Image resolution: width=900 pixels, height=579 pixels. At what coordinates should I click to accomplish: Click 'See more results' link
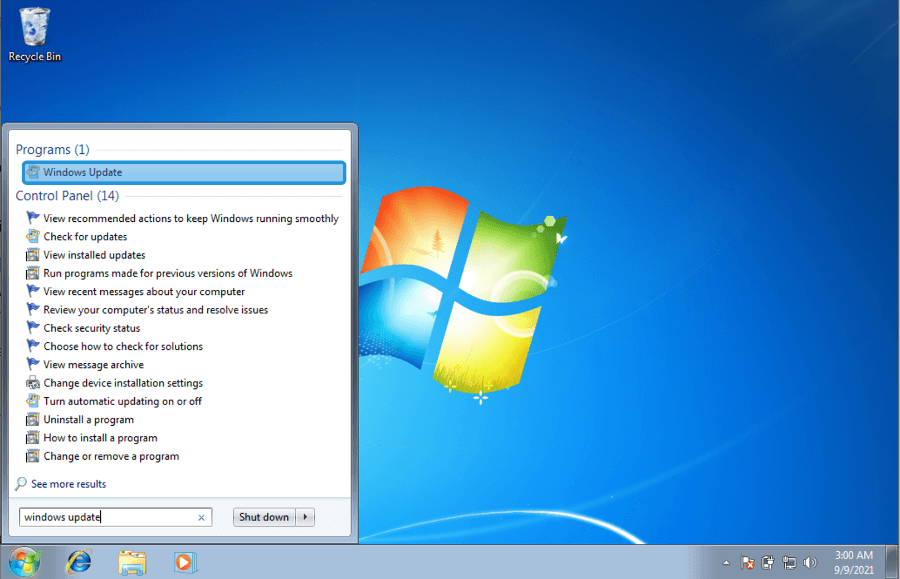click(69, 484)
